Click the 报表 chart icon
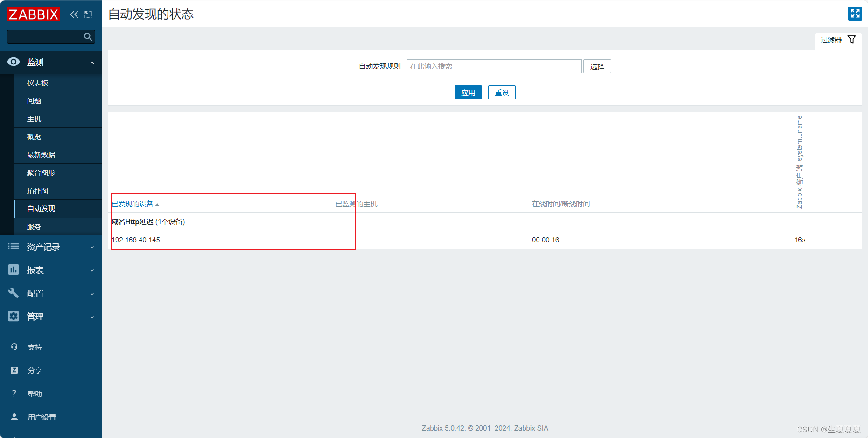Viewport: 868px width, 438px height. [x=14, y=269]
